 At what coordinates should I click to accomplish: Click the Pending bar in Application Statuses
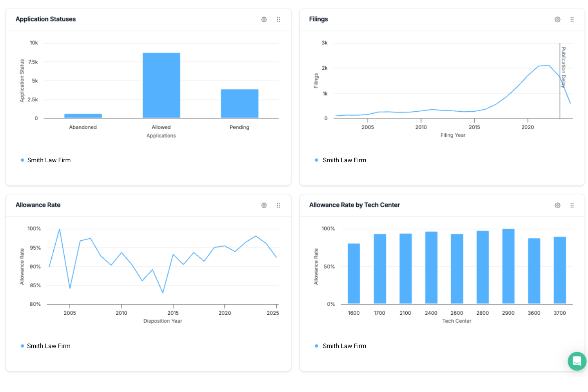pyautogui.click(x=240, y=103)
